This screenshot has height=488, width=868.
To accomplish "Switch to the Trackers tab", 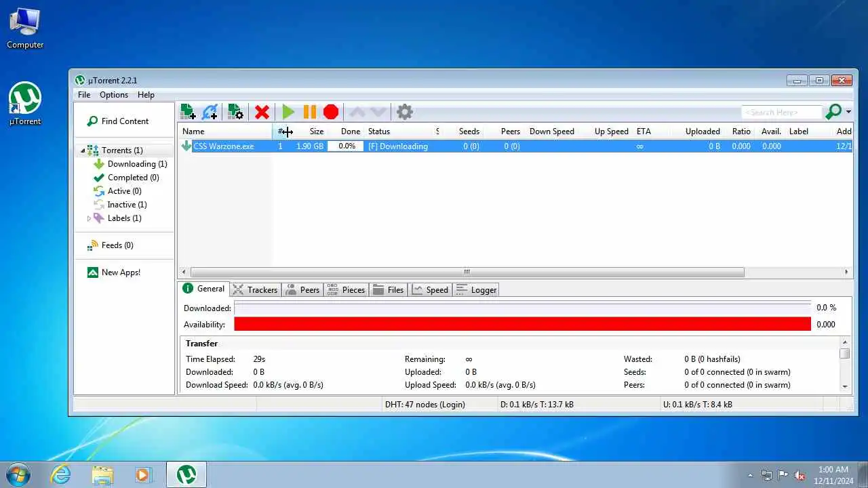I will pyautogui.click(x=255, y=289).
